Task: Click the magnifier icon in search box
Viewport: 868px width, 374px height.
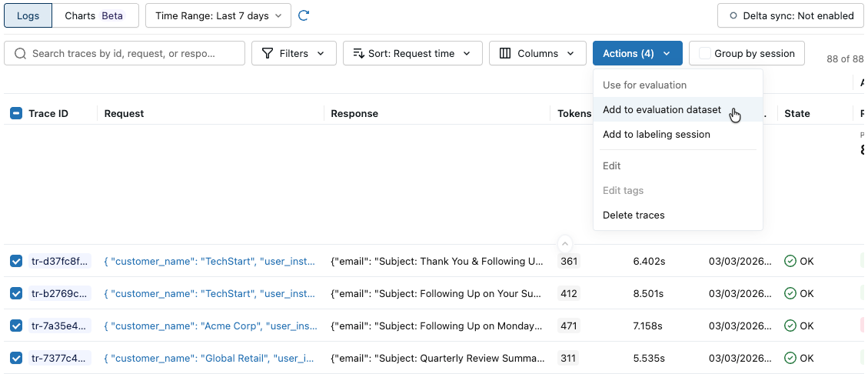Action: (20, 54)
